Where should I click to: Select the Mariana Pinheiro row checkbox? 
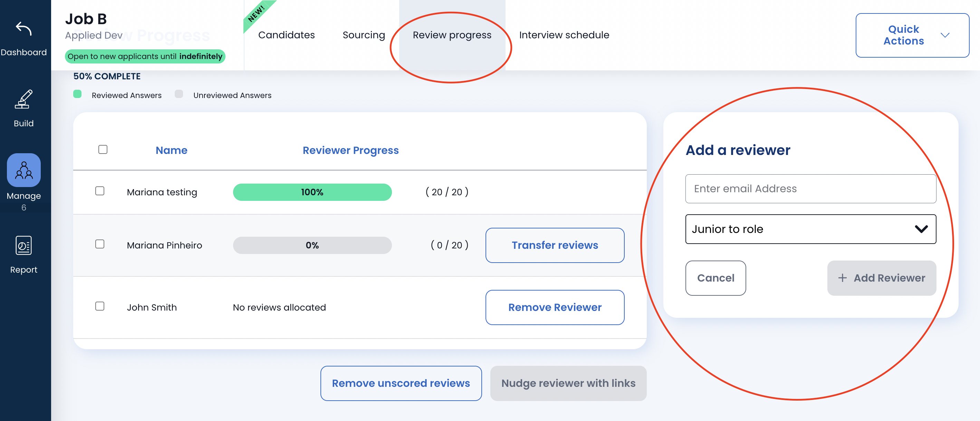[100, 244]
